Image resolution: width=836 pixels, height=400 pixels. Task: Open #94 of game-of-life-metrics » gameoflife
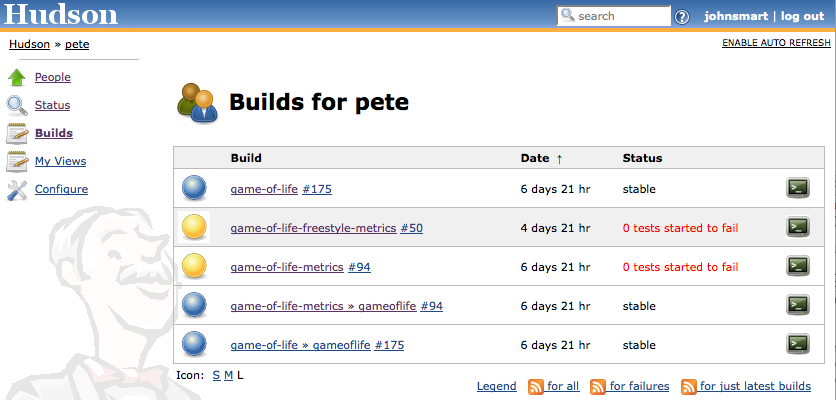(431, 306)
